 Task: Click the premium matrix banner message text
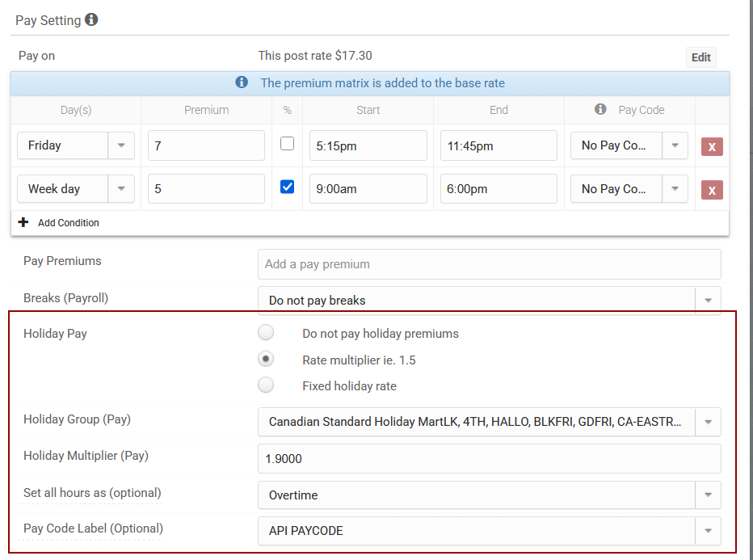tap(383, 83)
